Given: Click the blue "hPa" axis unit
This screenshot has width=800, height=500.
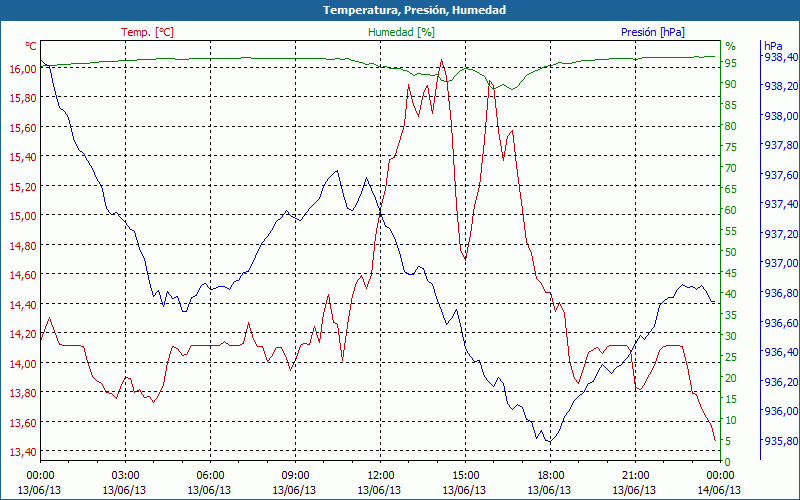Looking at the screenshot, I should coord(773,46).
